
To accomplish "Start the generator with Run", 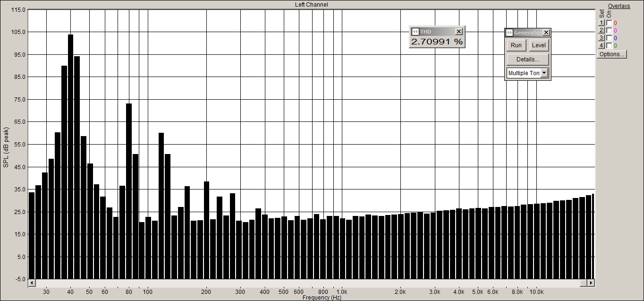I will click(x=516, y=45).
